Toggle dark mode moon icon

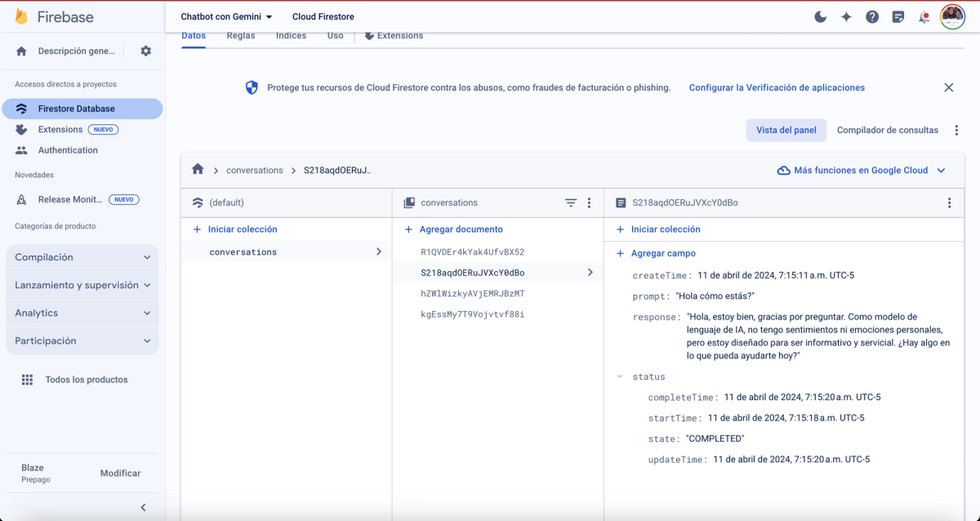point(820,16)
